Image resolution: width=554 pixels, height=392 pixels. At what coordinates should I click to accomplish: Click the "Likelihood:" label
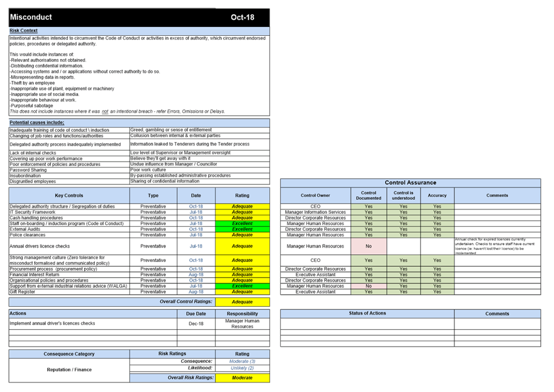pyautogui.click(x=200, y=368)
